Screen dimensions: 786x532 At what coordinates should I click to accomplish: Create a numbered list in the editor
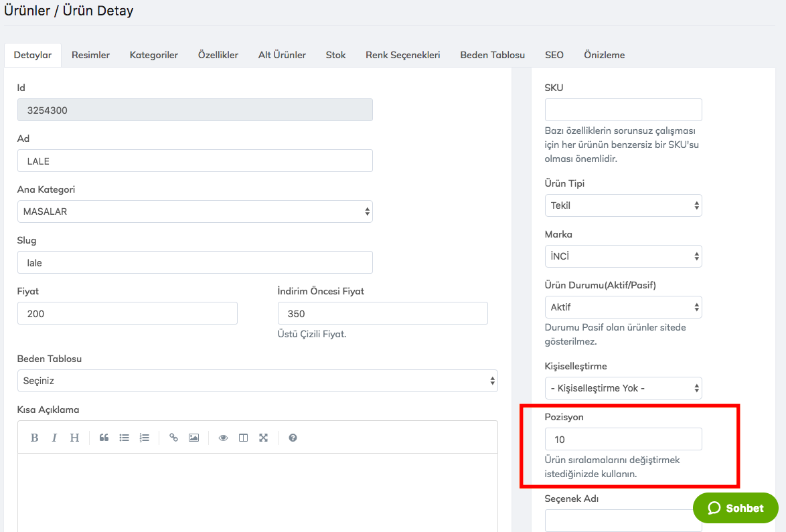click(x=144, y=438)
